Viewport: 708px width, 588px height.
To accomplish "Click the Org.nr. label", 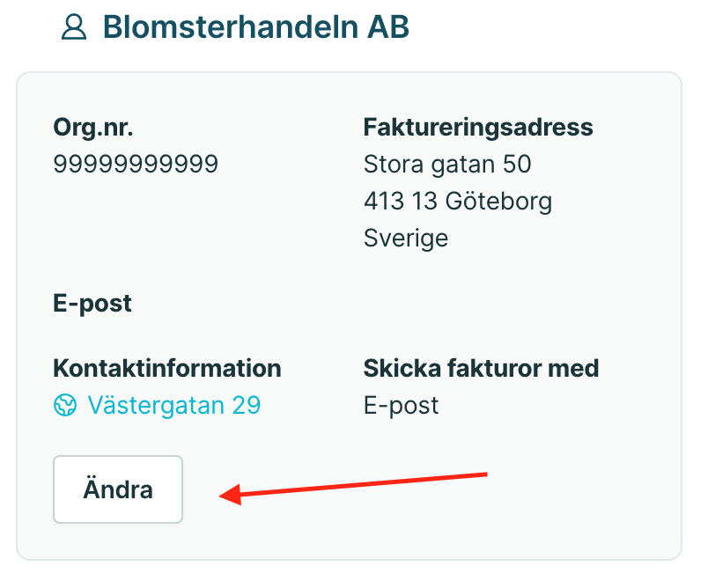I will coord(93,128).
